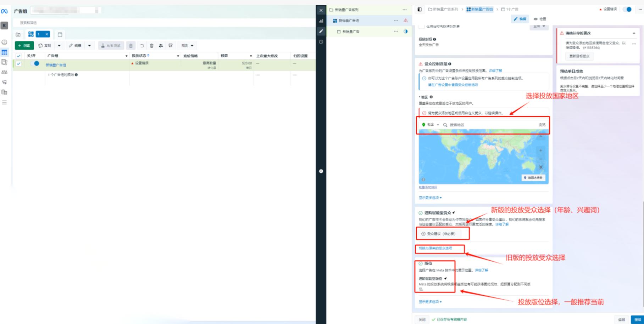Expand the duplicate options arrow
The width and height of the screenshot is (644, 324).
click(59, 46)
